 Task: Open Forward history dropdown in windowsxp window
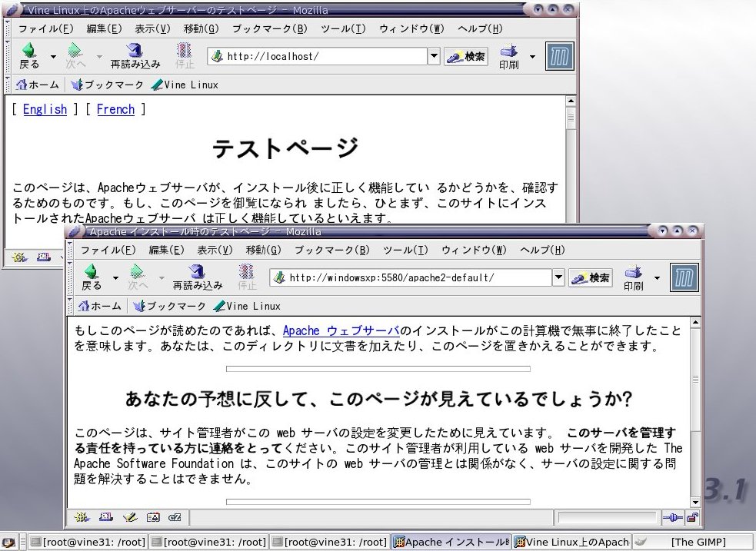[x=162, y=278]
